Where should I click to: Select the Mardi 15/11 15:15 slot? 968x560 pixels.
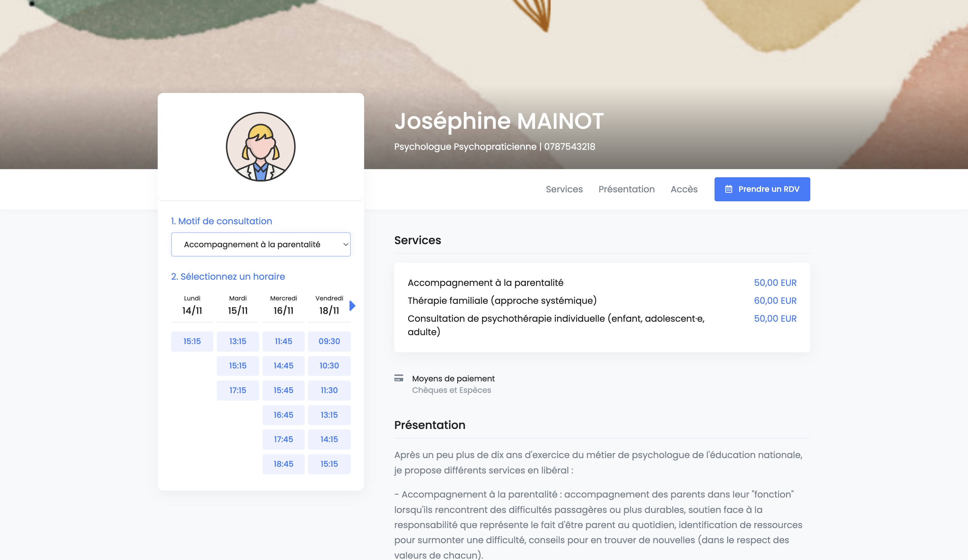pos(238,366)
